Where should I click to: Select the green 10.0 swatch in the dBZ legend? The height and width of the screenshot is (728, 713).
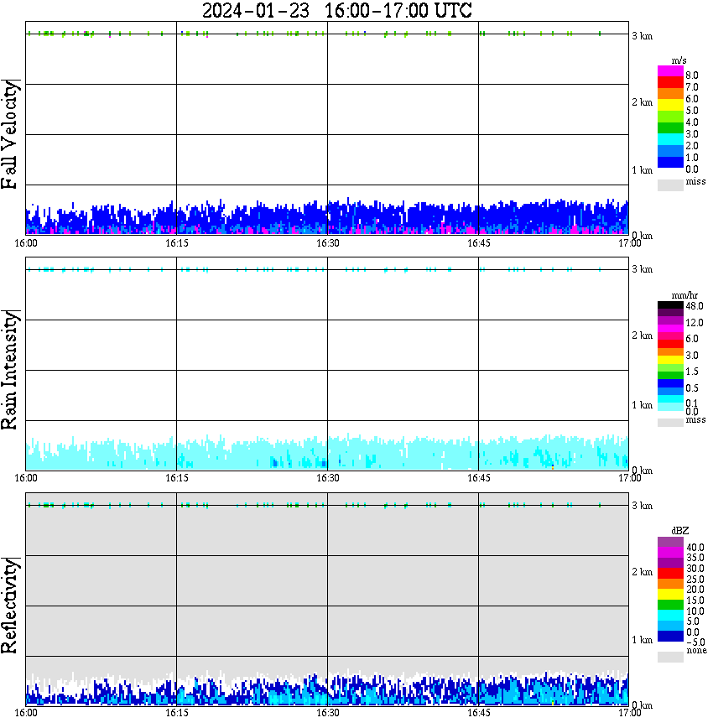[670, 605]
